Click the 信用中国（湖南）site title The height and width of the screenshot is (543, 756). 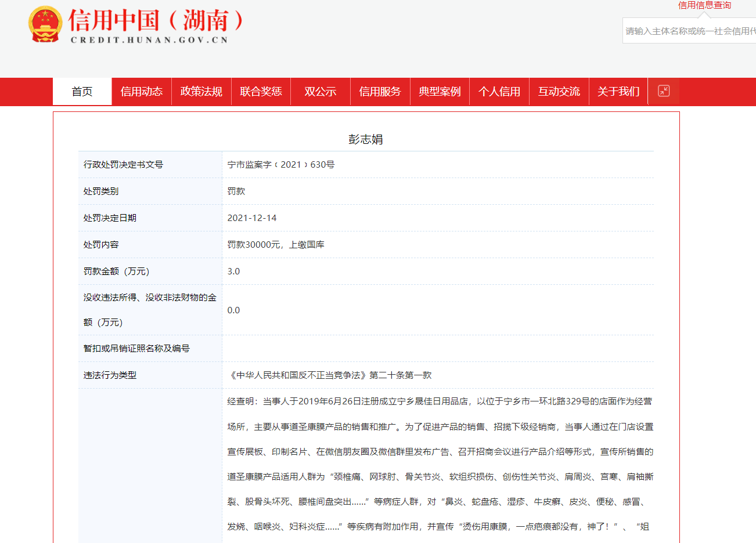click(156, 21)
